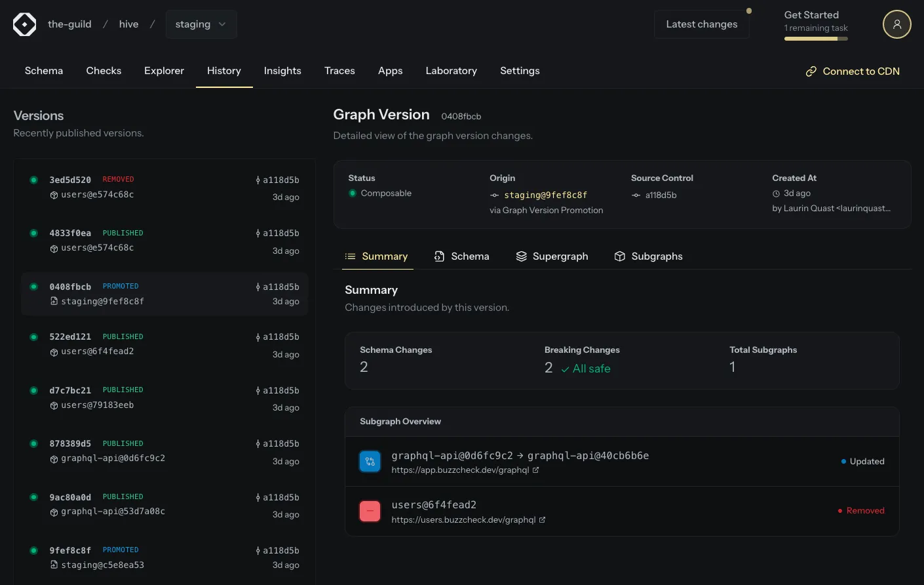Click the Subgraphs cube icon

click(620, 256)
